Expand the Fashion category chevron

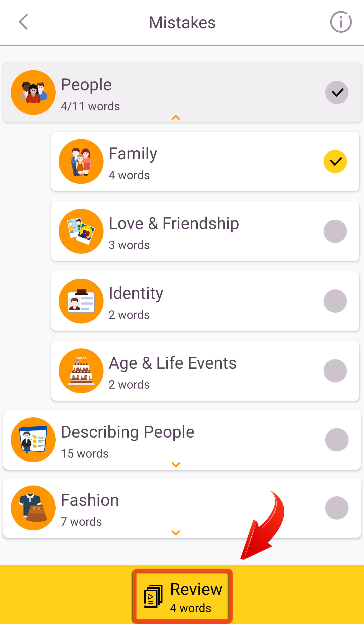(x=176, y=533)
